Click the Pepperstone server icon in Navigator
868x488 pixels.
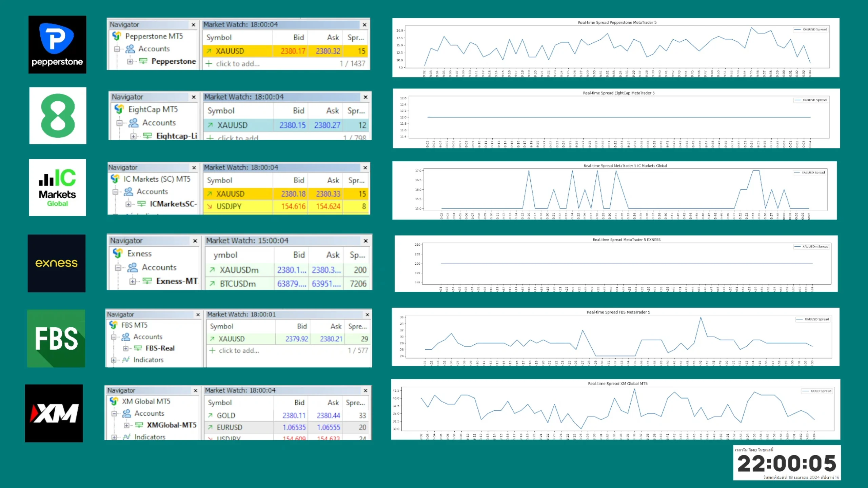(x=143, y=61)
